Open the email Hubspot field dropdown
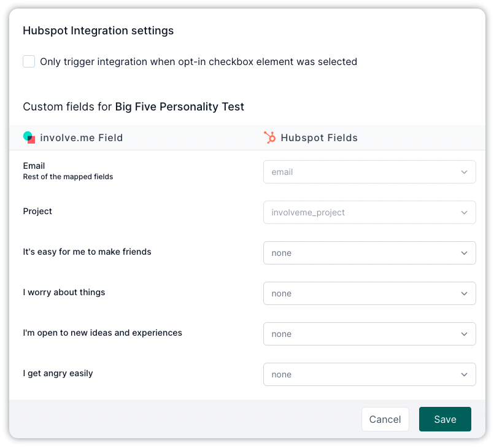 point(369,172)
